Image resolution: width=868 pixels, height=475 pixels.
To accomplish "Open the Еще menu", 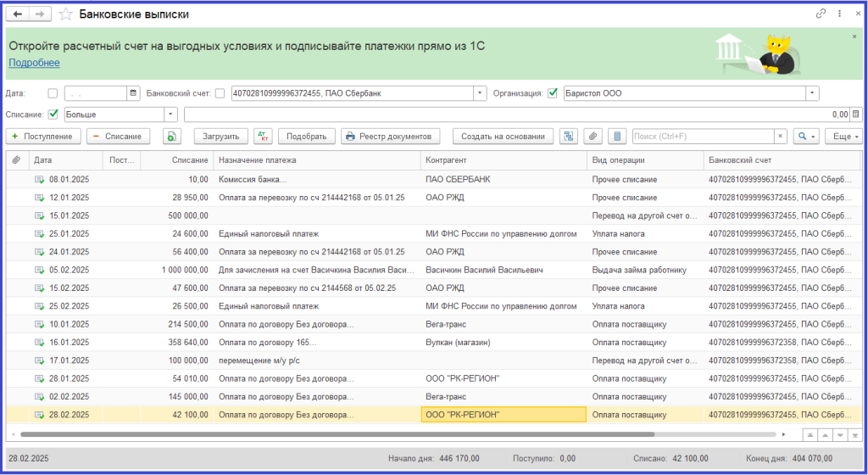I will coord(845,136).
